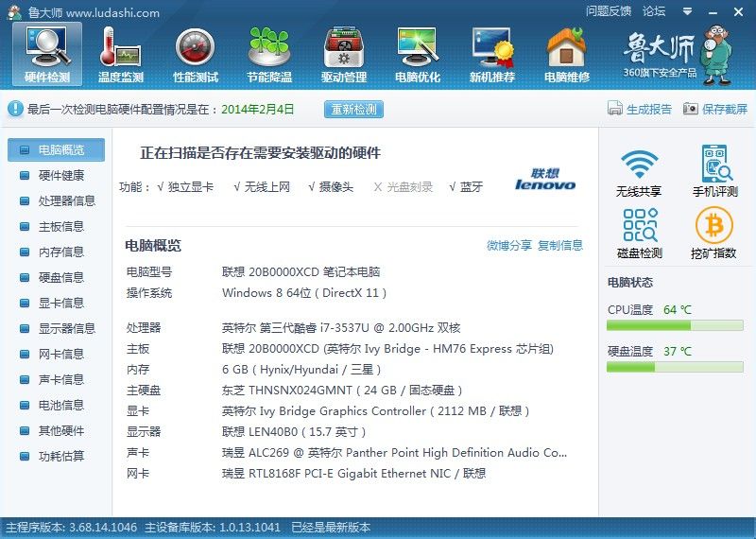Click the 无线上网 feature indicator
756x539 pixels.
tap(262, 187)
